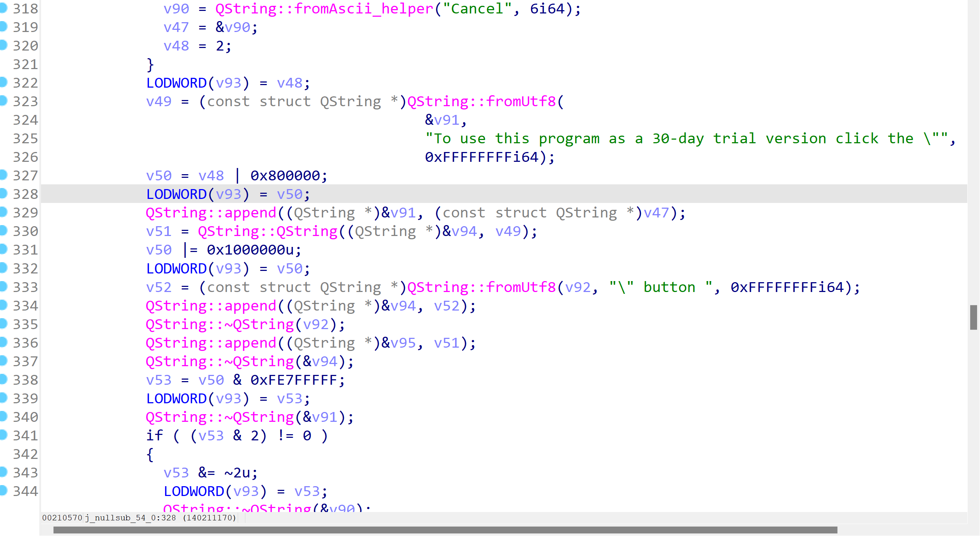The width and height of the screenshot is (980, 536).
Task: Click constant 0x800000 on line 327
Action: click(x=285, y=176)
